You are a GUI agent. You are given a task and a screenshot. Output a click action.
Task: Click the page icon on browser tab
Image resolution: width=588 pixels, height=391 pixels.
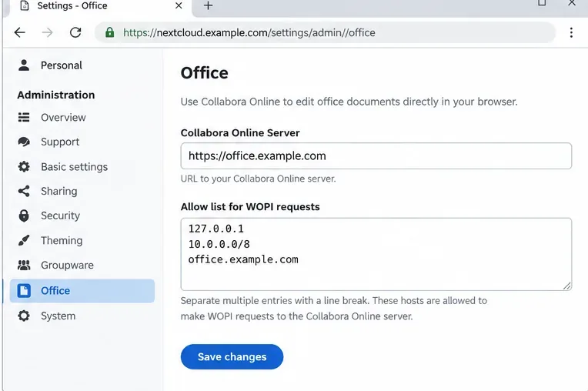click(25, 5)
